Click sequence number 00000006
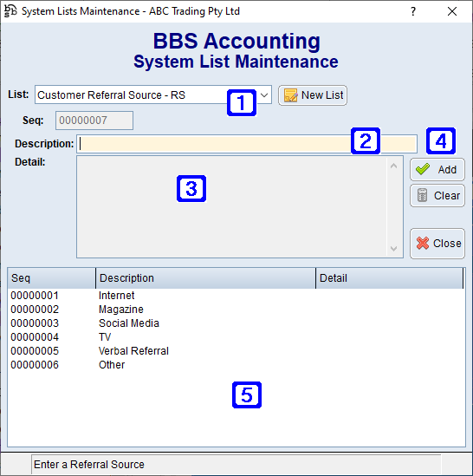 (35, 365)
